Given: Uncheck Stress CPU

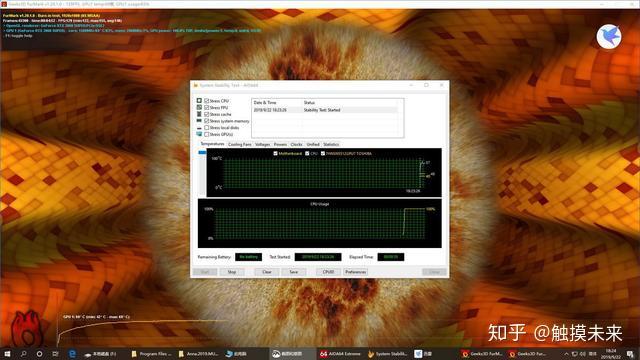Looking at the screenshot, I should 207,100.
